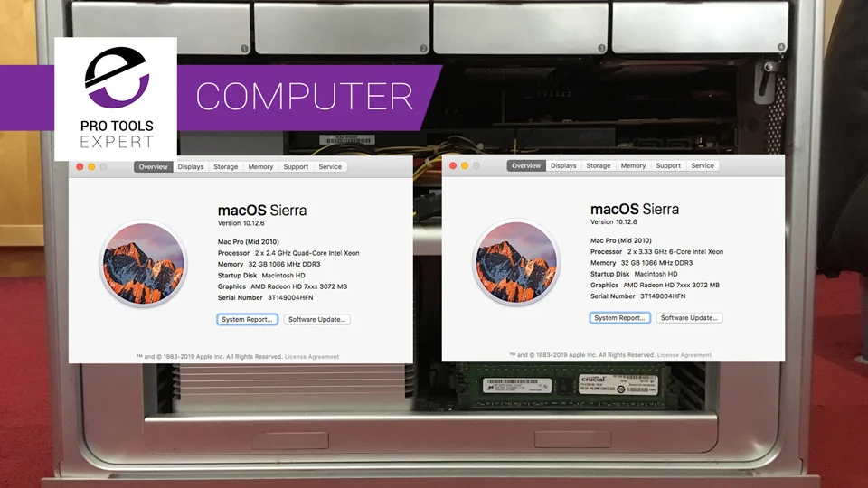Go to Service tab in left window
This screenshot has width=868, height=488.
pos(330,166)
